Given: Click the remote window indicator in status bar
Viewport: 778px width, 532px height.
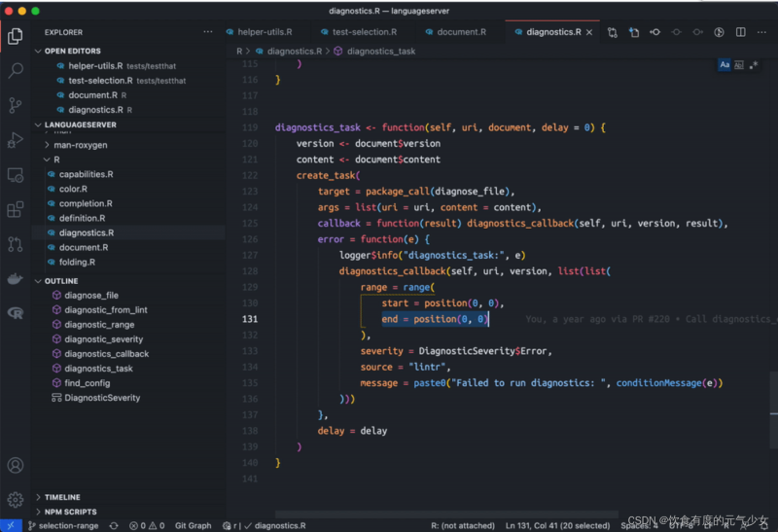Looking at the screenshot, I should click(11, 525).
